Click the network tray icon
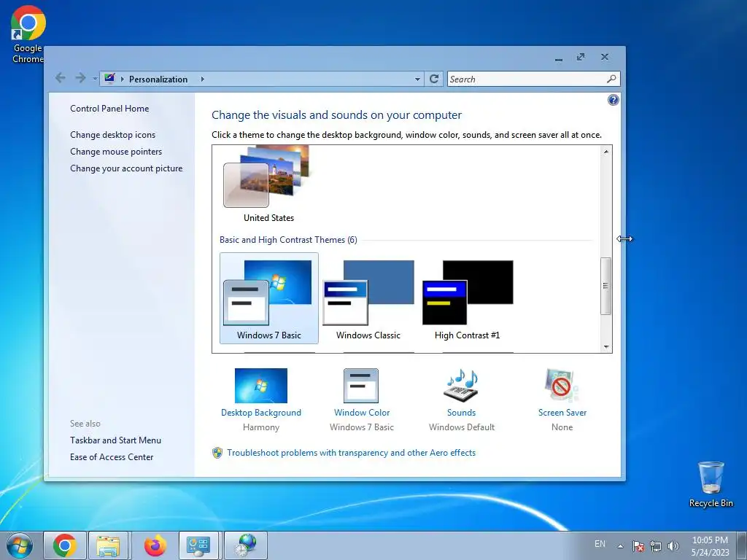Image resolution: width=747 pixels, height=560 pixels. tap(656, 546)
